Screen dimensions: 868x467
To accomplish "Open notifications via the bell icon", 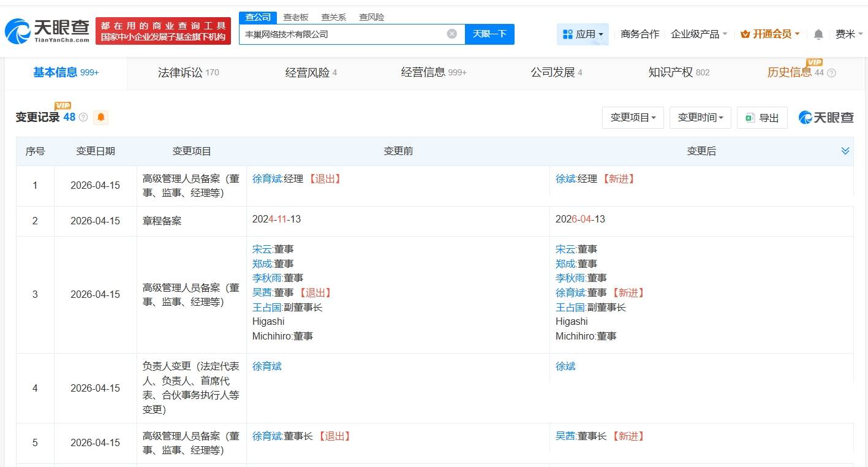I will pyautogui.click(x=818, y=34).
